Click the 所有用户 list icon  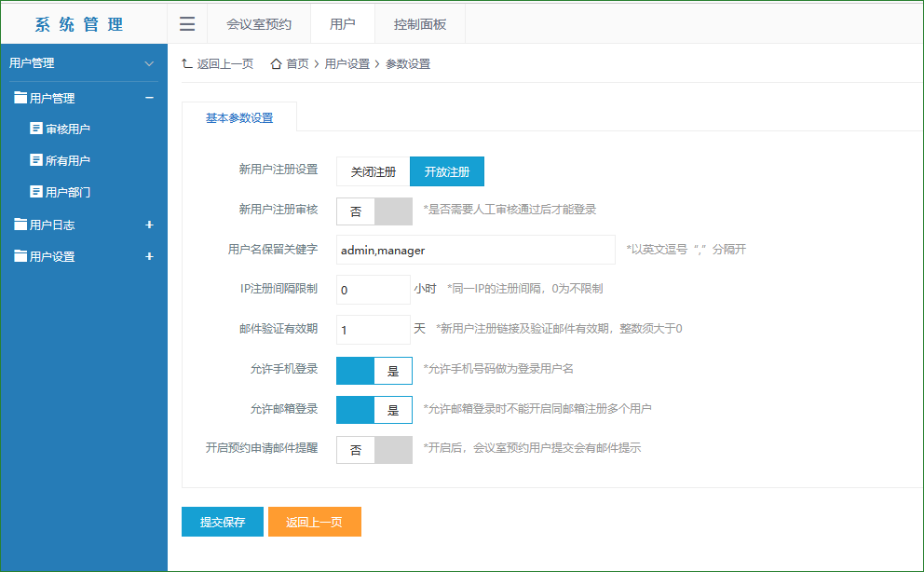36,160
